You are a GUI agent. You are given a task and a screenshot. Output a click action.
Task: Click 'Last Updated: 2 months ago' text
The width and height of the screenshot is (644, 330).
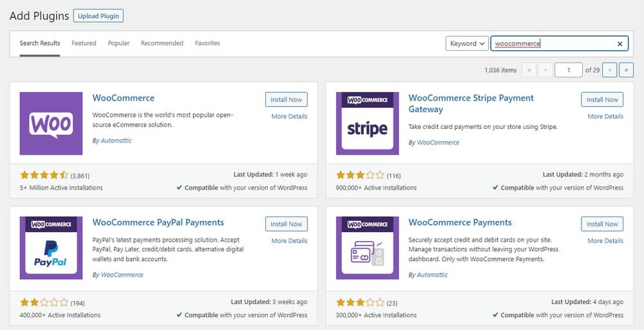pyautogui.click(x=583, y=175)
